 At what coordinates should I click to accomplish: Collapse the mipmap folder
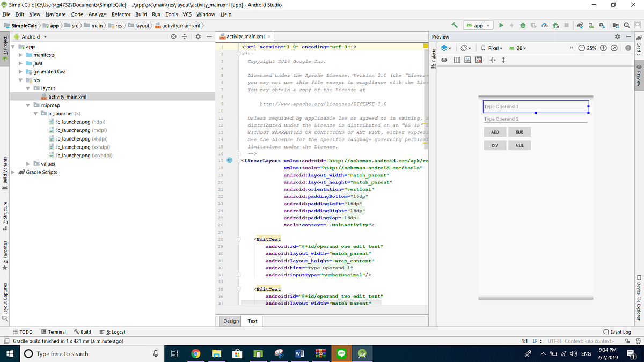tap(28, 105)
